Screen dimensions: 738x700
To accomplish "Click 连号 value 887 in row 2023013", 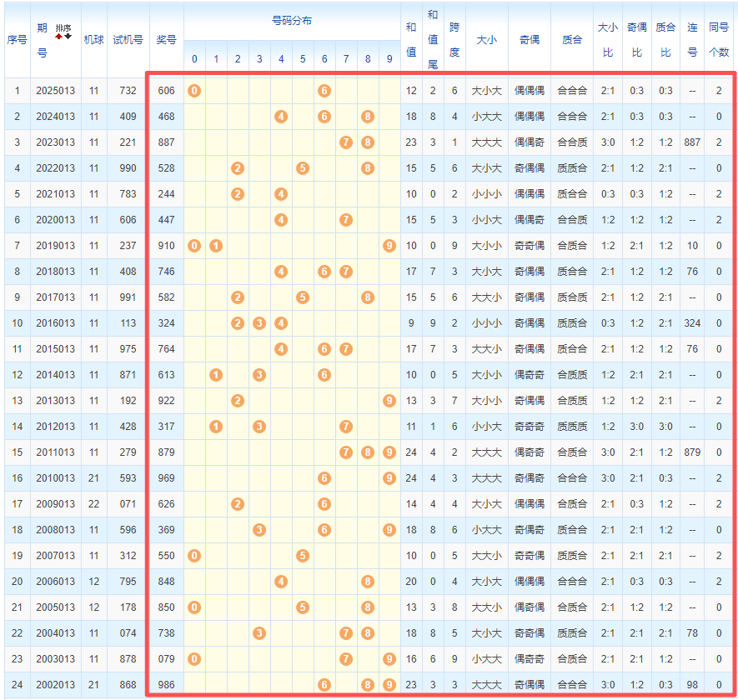I will pyautogui.click(x=691, y=142).
